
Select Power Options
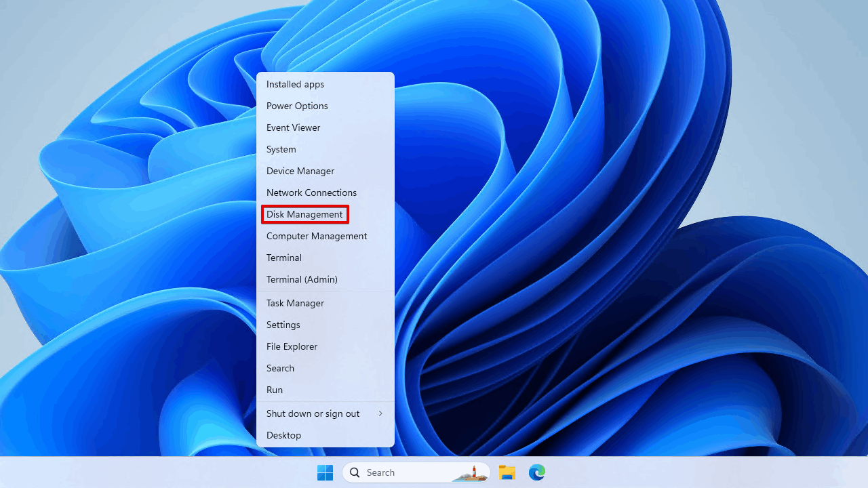tap(297, 106)
